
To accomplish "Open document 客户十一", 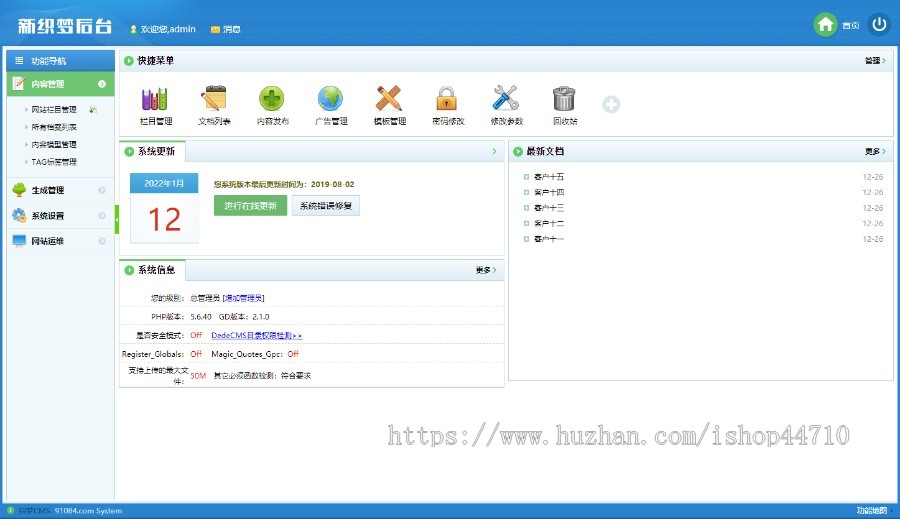I will [549, 239].
